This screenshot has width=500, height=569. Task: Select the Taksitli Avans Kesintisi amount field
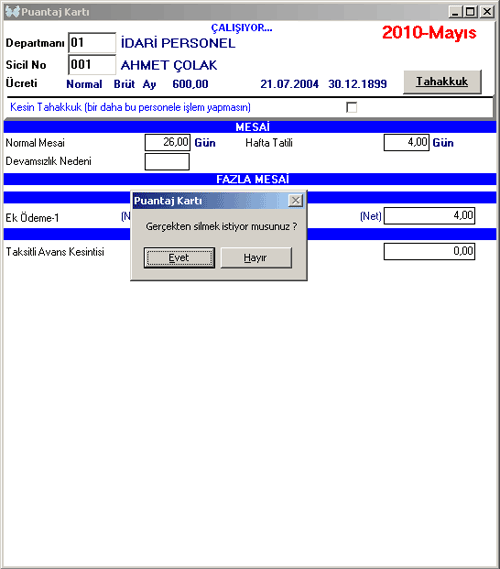point(429,251)
